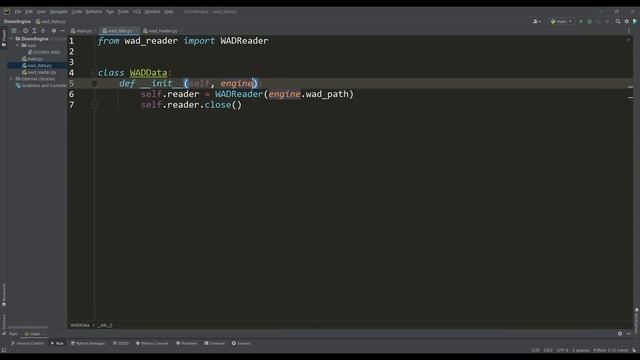This screenshot has height=360, width=640.
Task: Hide the Run panel with minus icon
Action: pos(629,334)
